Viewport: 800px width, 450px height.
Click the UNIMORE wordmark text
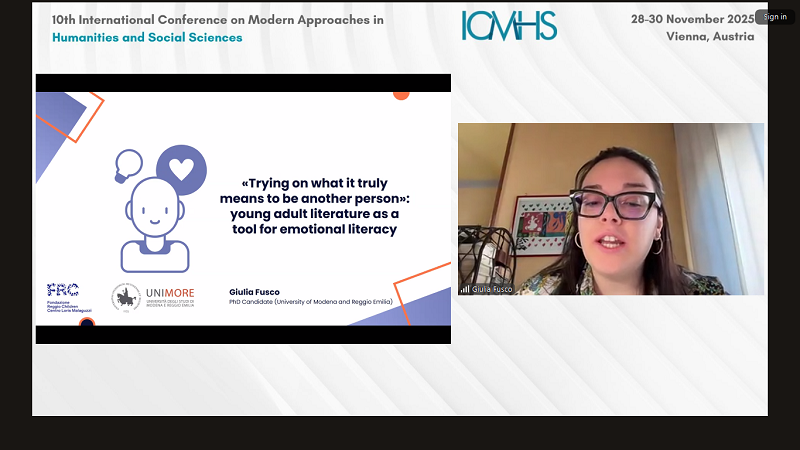point(172,294)
